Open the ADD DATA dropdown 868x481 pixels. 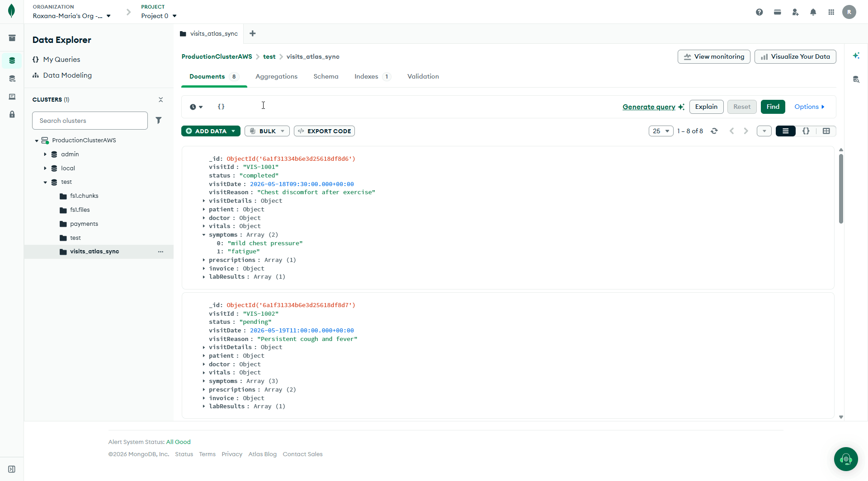pyautogui.click(x=211, y=131)
